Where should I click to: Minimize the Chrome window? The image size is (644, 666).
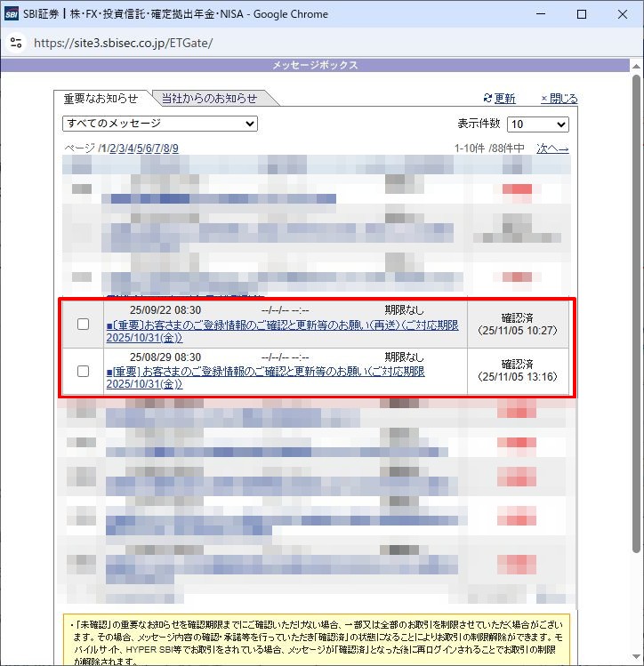541,14
